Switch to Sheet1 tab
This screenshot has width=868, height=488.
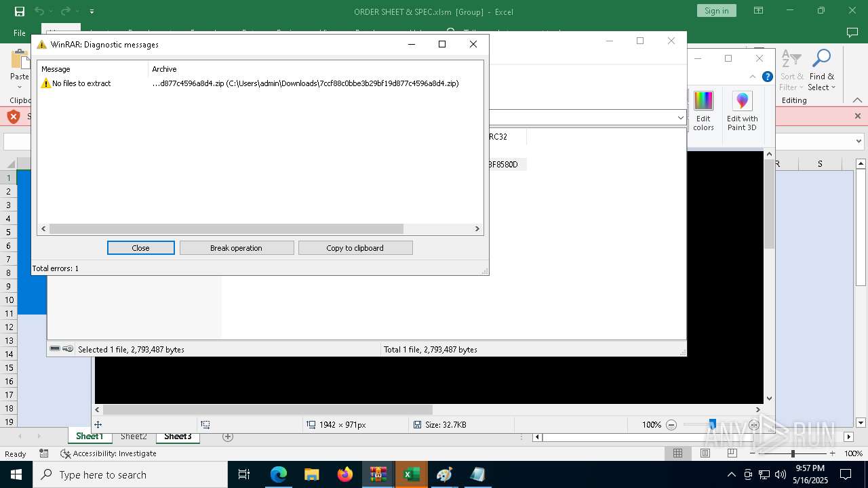pyautogui.click(x=90, y=436)
